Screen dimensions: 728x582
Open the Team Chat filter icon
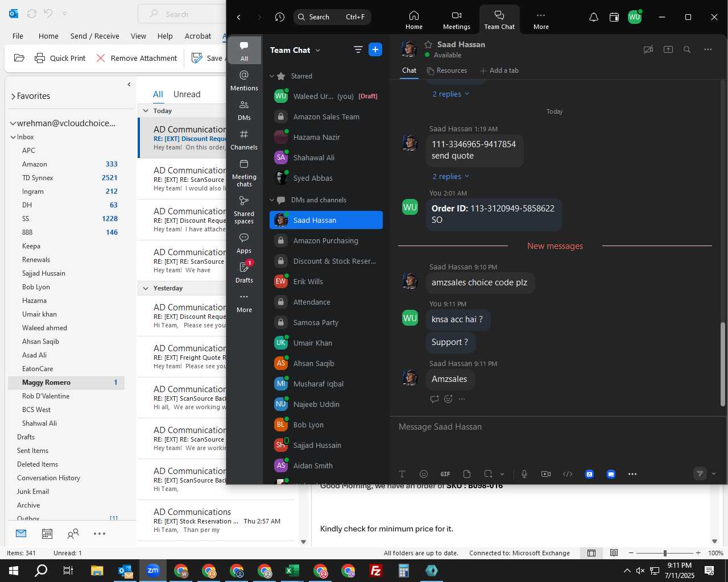[358, 50]
